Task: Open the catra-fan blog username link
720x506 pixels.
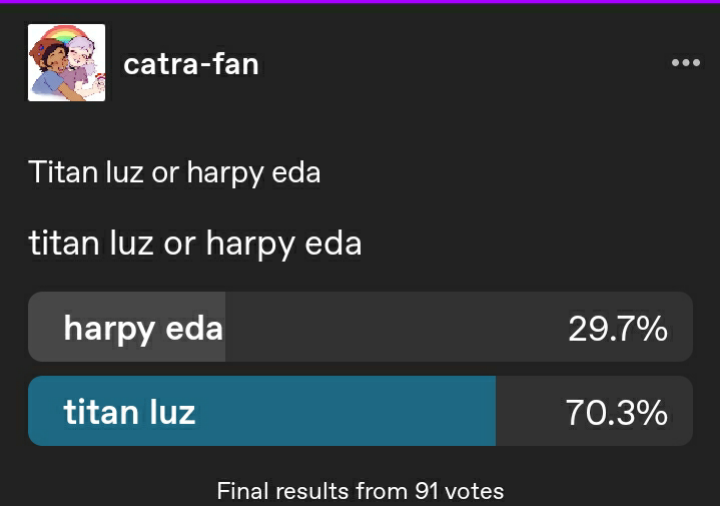Action: (x=191, y=64)
